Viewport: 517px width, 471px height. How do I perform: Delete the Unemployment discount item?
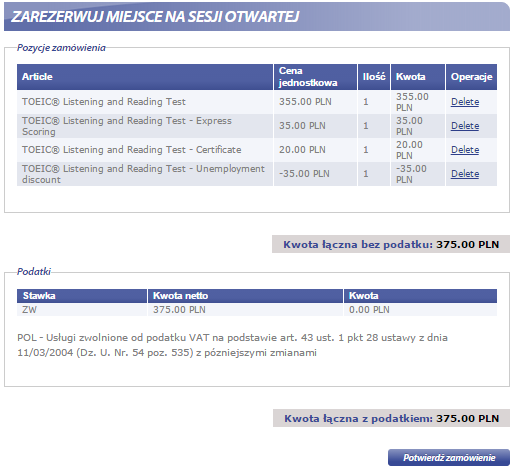[465, 174]
